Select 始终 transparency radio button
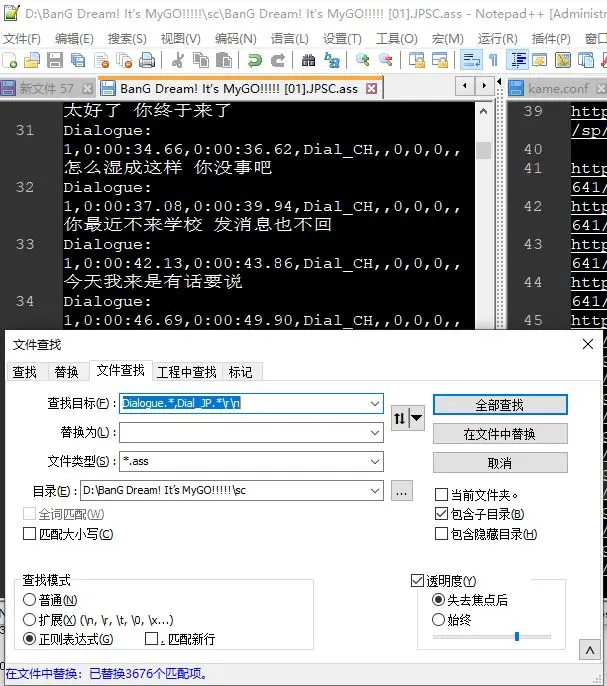Screen dimensions: 607x686 point(438,620)
